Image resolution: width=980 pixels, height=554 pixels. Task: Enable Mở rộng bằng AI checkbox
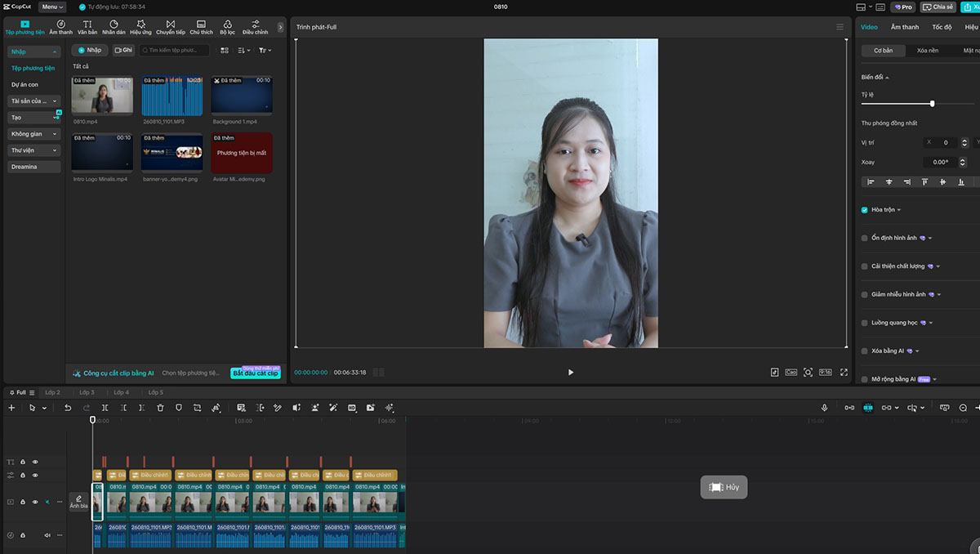865,379
